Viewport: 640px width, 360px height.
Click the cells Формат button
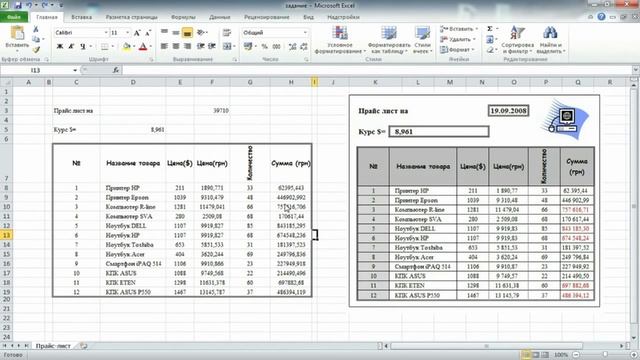point(457,49)
